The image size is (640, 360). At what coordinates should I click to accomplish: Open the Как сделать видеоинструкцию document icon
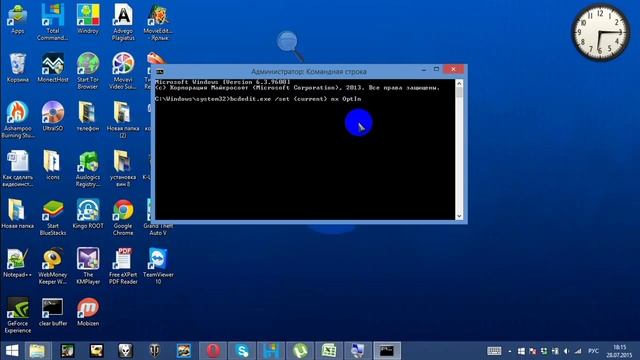tap(18, 168)
